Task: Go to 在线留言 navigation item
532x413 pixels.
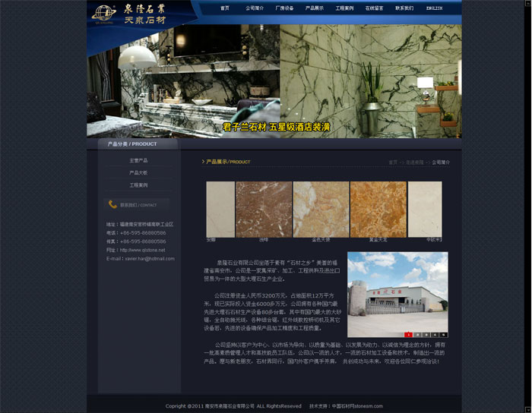Action: (x=374, y=8)
